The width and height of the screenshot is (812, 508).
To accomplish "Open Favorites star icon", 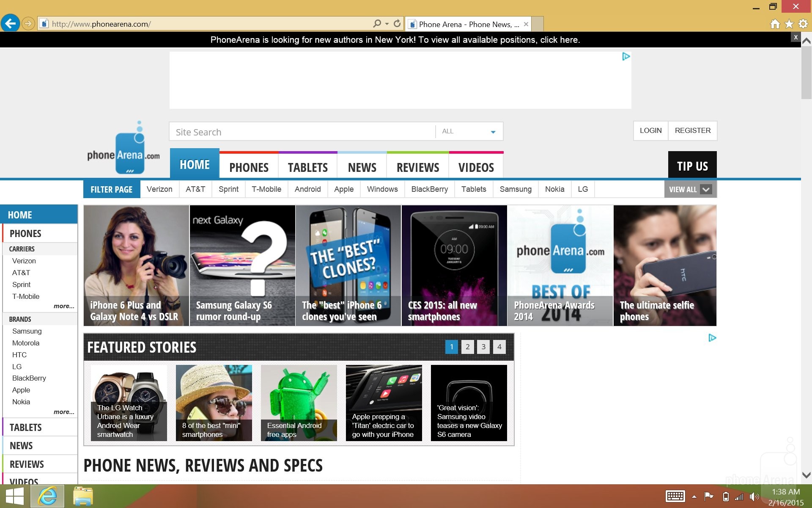I will tap(789, 24).
